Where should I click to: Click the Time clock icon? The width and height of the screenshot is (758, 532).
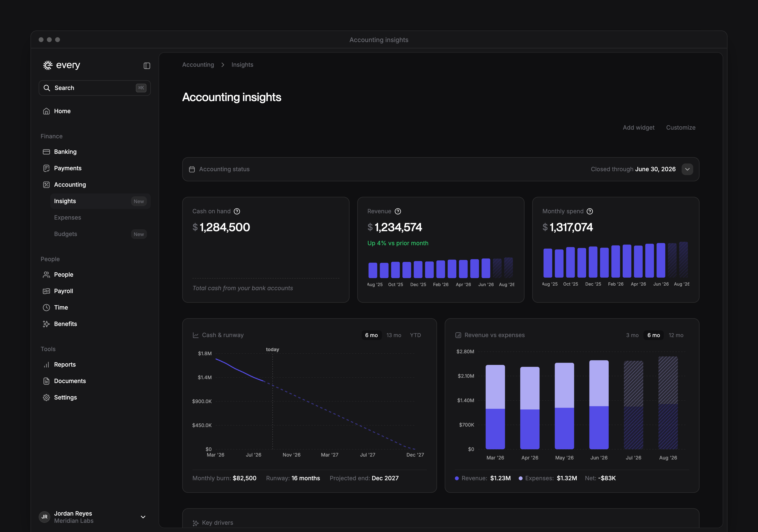click(46, 308)
